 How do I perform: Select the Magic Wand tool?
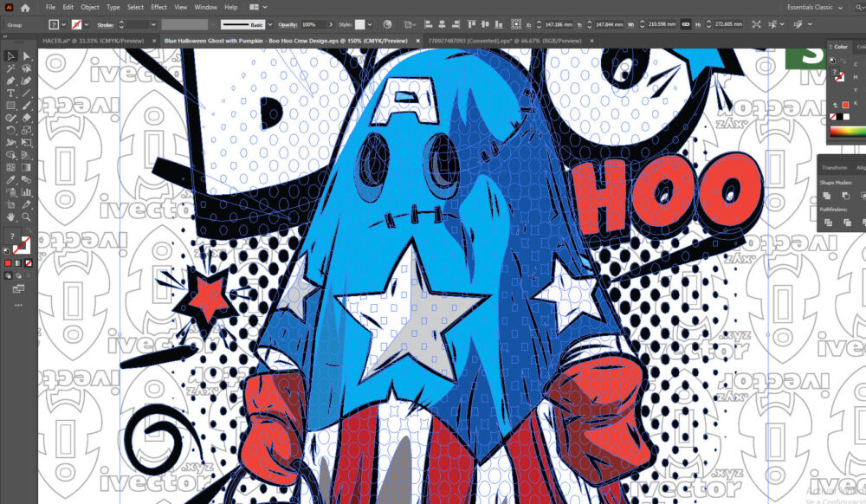pyautogui.click(x=10, y=68)
